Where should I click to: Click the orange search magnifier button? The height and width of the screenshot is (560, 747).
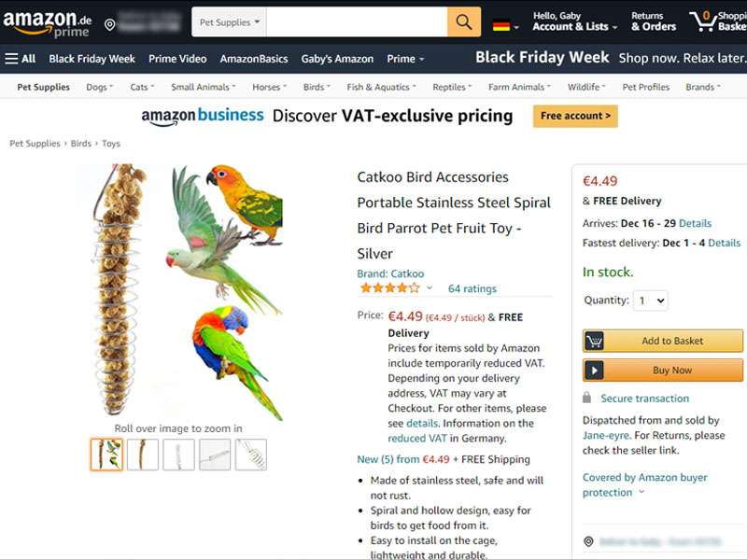(463, 21)
